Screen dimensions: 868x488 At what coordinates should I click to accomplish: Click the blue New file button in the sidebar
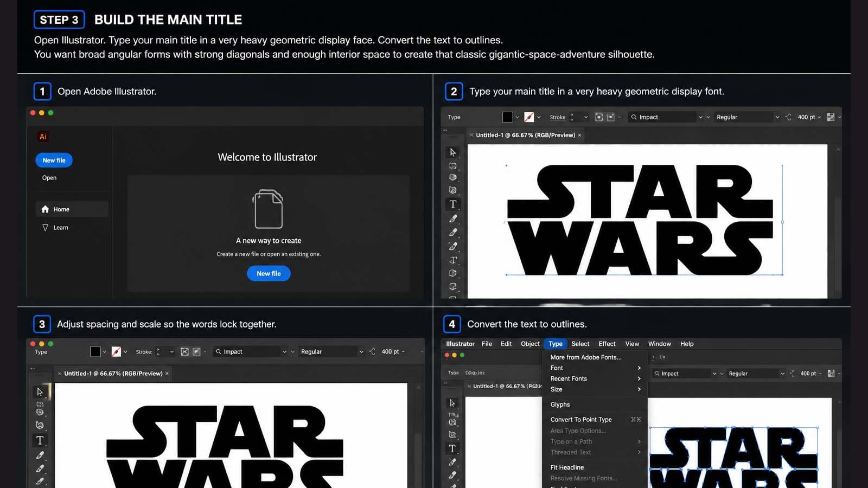point(54,160)
